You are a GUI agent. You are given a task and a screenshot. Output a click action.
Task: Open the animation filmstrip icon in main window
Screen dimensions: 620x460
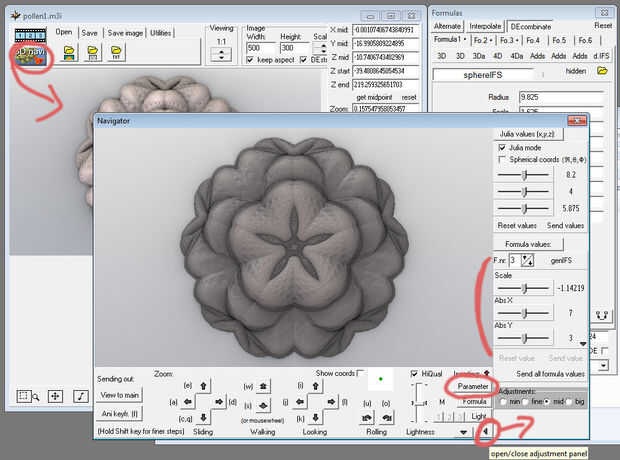(30, 35)
